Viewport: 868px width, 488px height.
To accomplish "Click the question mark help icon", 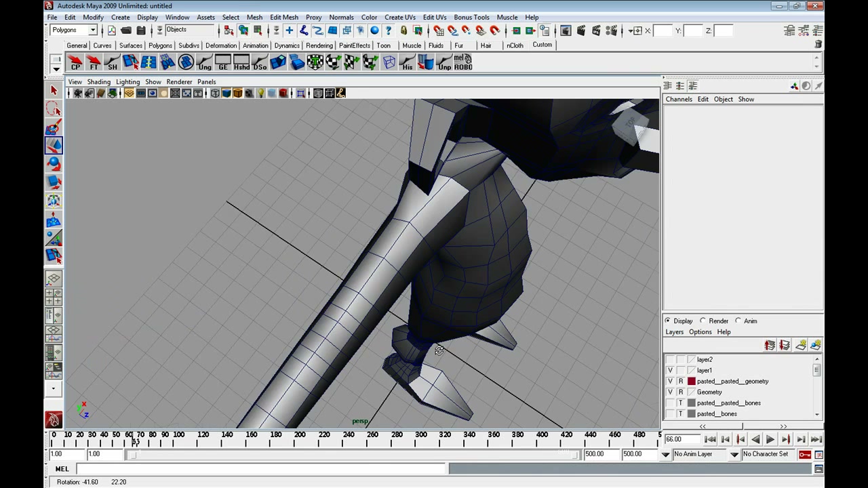I will [x=389, y=30].
